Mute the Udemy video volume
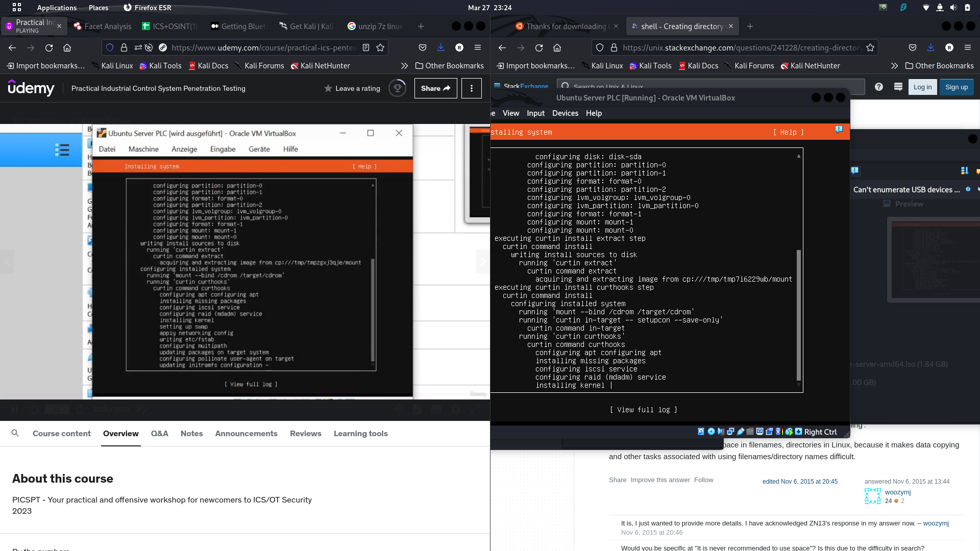The image size is (980, 551). coord(398,409)
